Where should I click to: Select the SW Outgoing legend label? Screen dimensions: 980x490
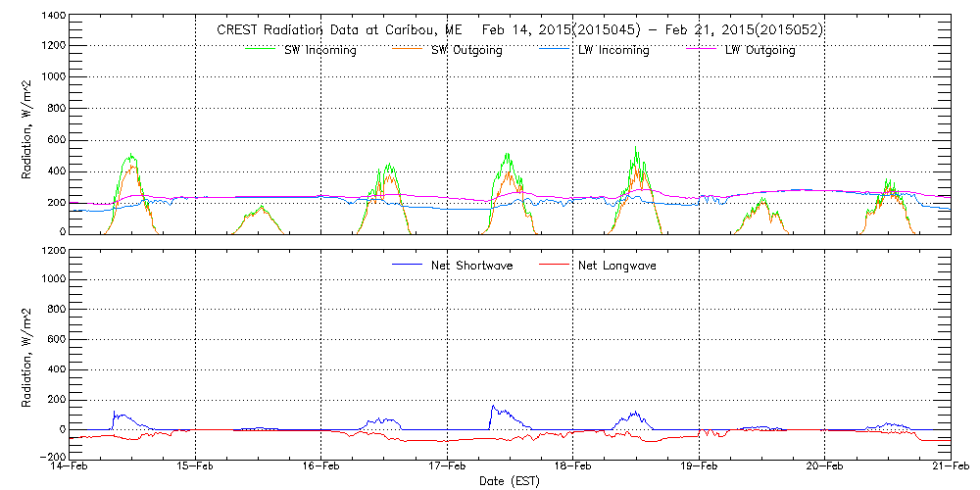coord(466,50)
